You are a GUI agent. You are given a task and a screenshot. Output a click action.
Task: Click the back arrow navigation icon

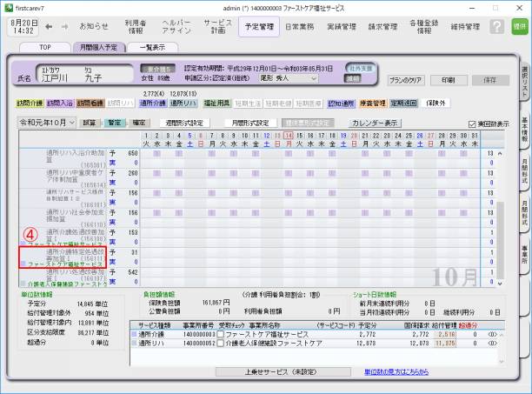tap(50, 26)
